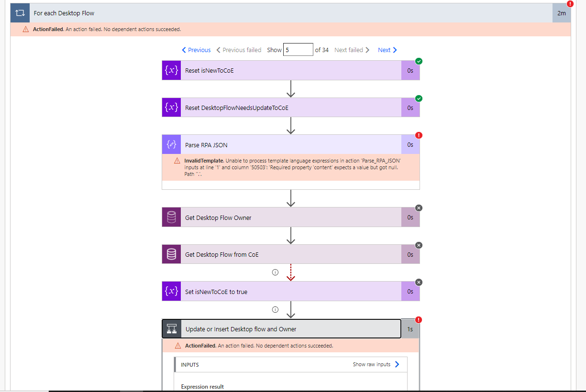Click the red error badge on Parse RPA JSON
This screenshot has height=392, width=586.
pos(419,135)
